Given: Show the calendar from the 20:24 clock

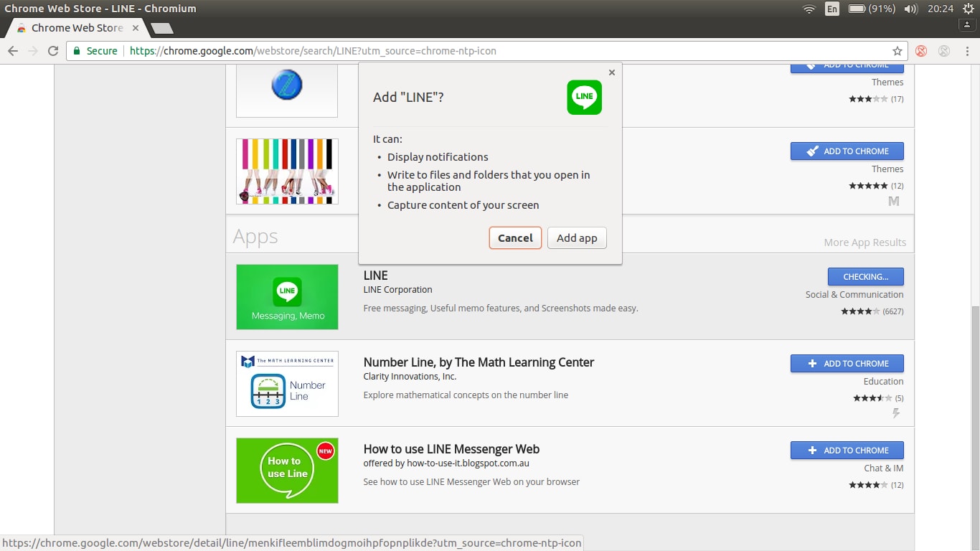Looking at the screenshot, I should pos(940,9).
